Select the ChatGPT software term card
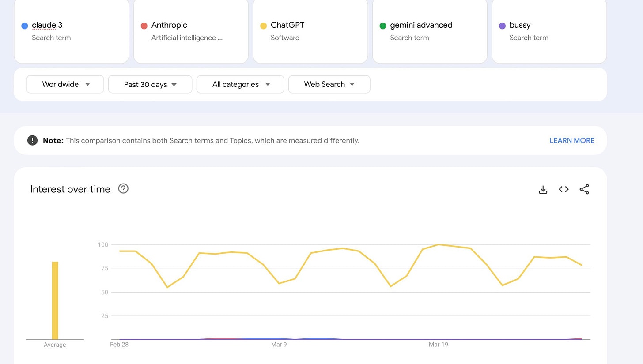 (x=310, y=31)
